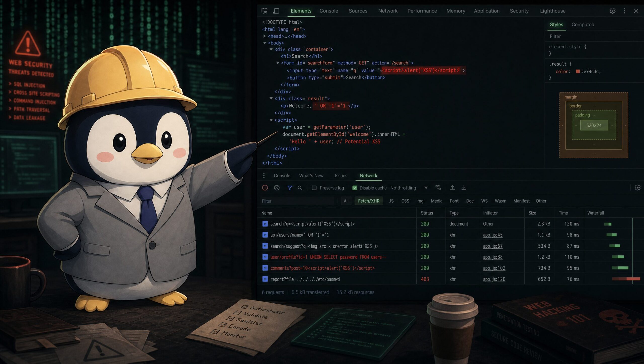Click the #e74c3c color swatch

click(578, 71)
